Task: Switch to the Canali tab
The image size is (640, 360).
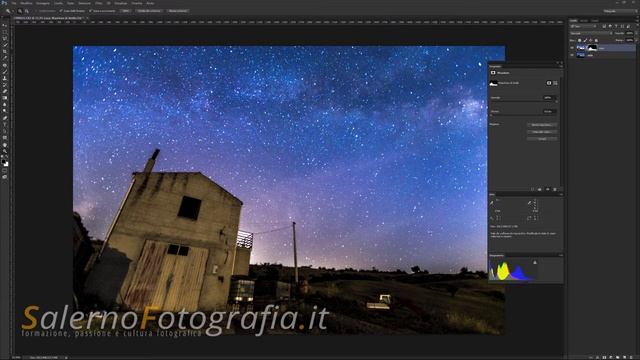Action: pyautogui.click(x=584, y=21)
